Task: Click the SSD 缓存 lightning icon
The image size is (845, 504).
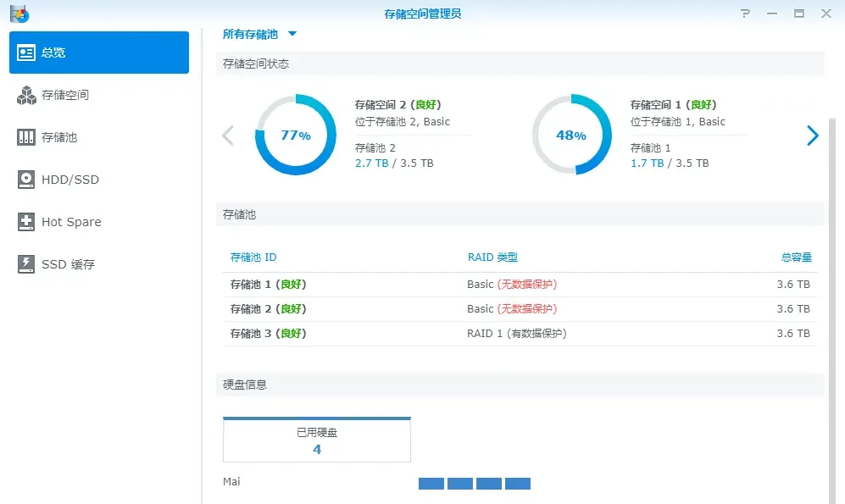Action: [26, 264]
